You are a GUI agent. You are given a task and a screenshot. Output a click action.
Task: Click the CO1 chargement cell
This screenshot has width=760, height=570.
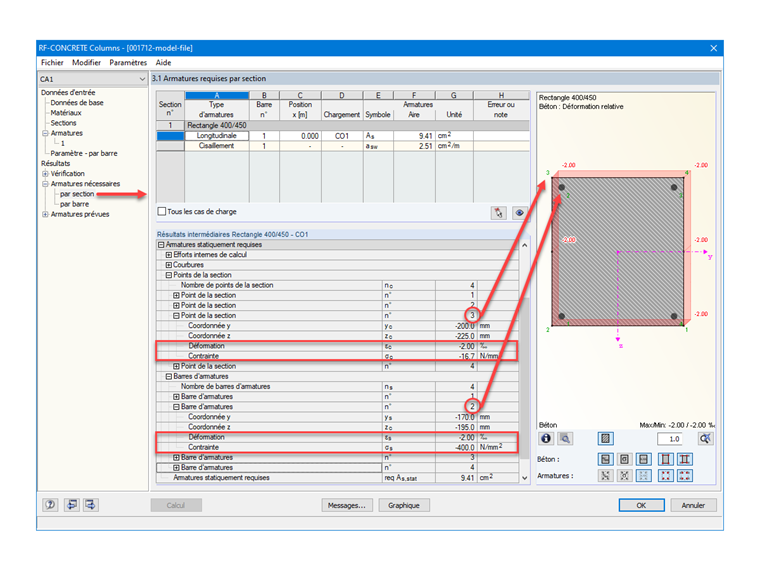pyautogui.click(x=342, y=136)
